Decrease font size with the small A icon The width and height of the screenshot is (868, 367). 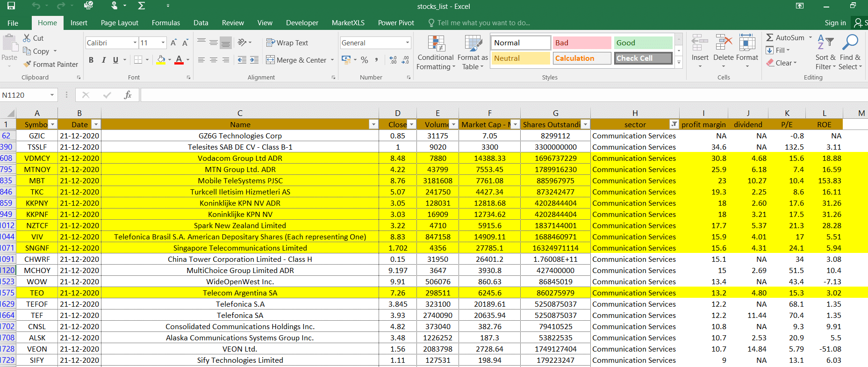pos(185,43)
